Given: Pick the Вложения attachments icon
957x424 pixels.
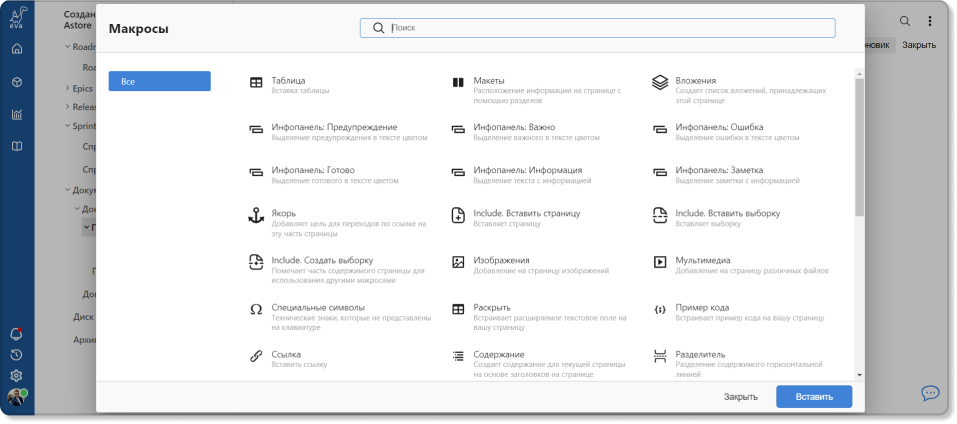Looking at the screenshot, I should [660, 82].
